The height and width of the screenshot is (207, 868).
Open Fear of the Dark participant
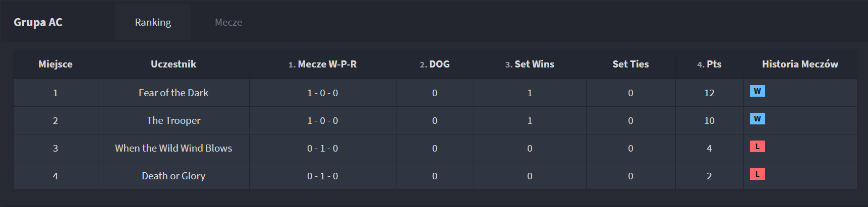coord(173,93)
